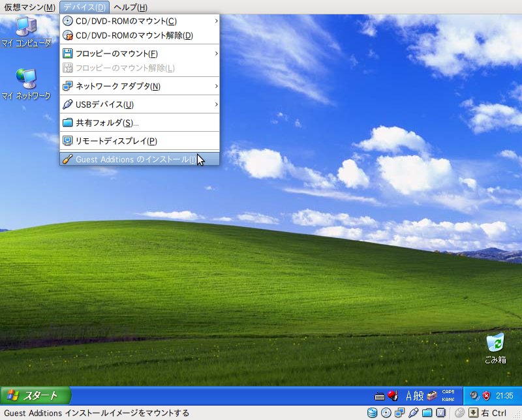The image size is (522, 420).
Task: Close the デバイス(D) menu
Action: [x=84, y=7]
